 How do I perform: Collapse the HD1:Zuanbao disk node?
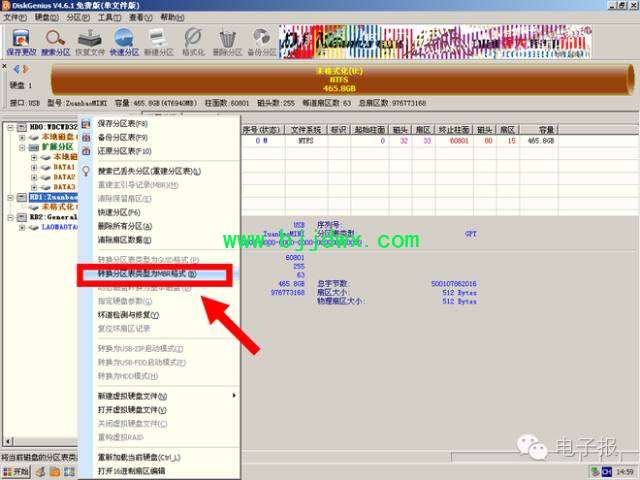(x=10, y=198)
